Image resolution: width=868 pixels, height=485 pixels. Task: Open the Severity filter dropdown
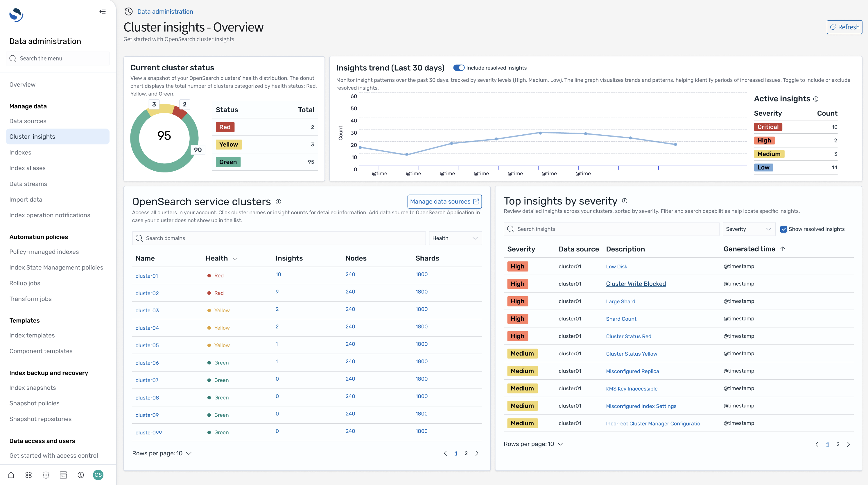pyautogui.click(x=748, y=229)
